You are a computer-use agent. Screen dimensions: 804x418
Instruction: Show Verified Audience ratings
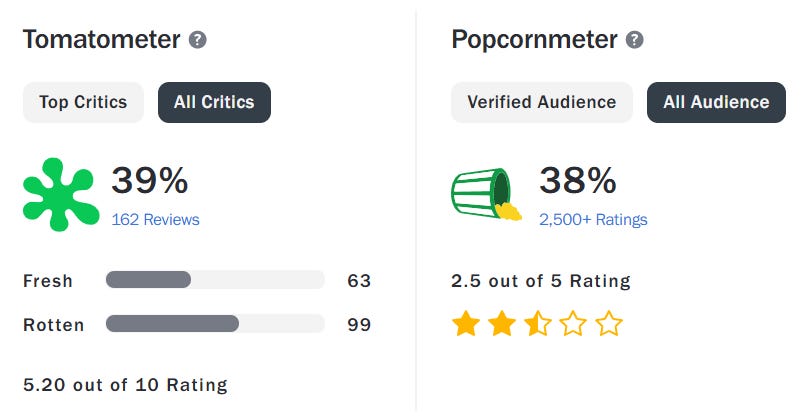(542, 102)
